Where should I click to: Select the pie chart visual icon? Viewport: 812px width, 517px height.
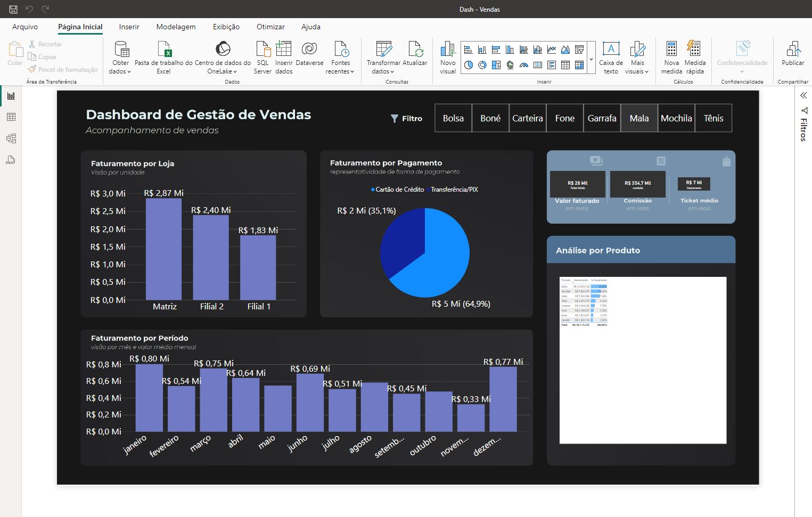(x=469, y=65)
